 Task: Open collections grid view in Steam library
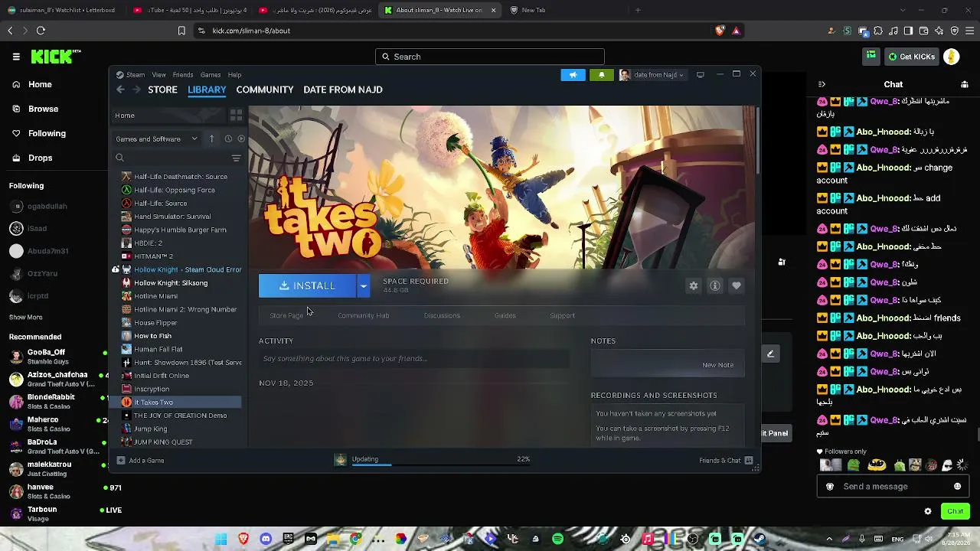(x=236, y=116)
